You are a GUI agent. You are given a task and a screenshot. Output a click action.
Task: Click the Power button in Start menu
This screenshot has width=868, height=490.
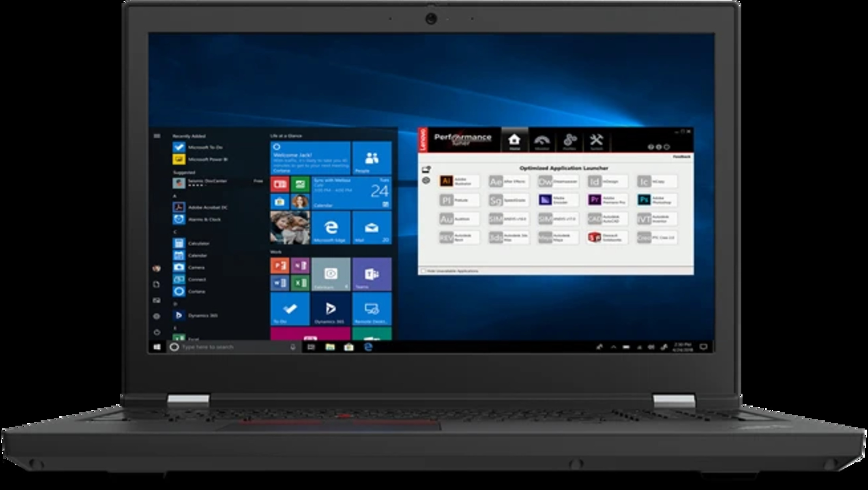[x=157, y=332]
